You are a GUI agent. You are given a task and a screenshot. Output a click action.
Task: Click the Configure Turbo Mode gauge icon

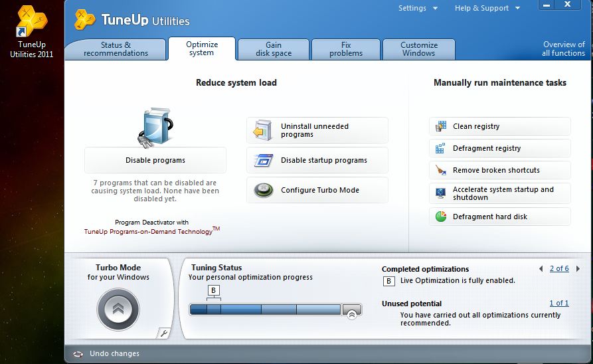tap(264, 190)
